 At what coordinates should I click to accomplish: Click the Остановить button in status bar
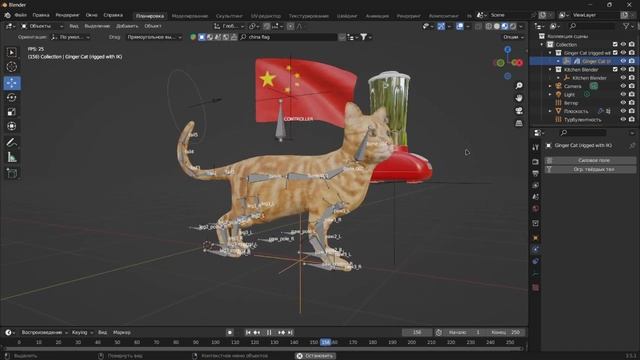point(316,356)
